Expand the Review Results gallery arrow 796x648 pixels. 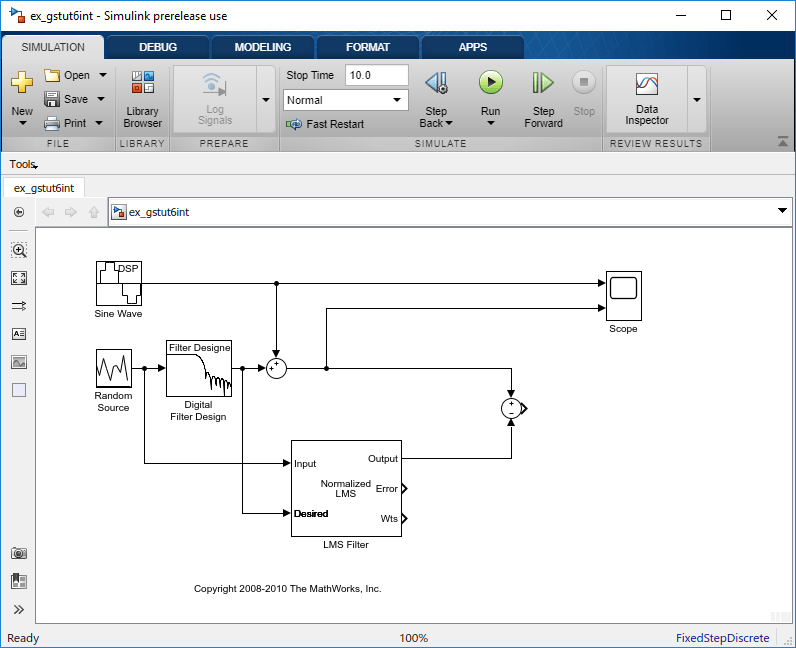(697, 100)
